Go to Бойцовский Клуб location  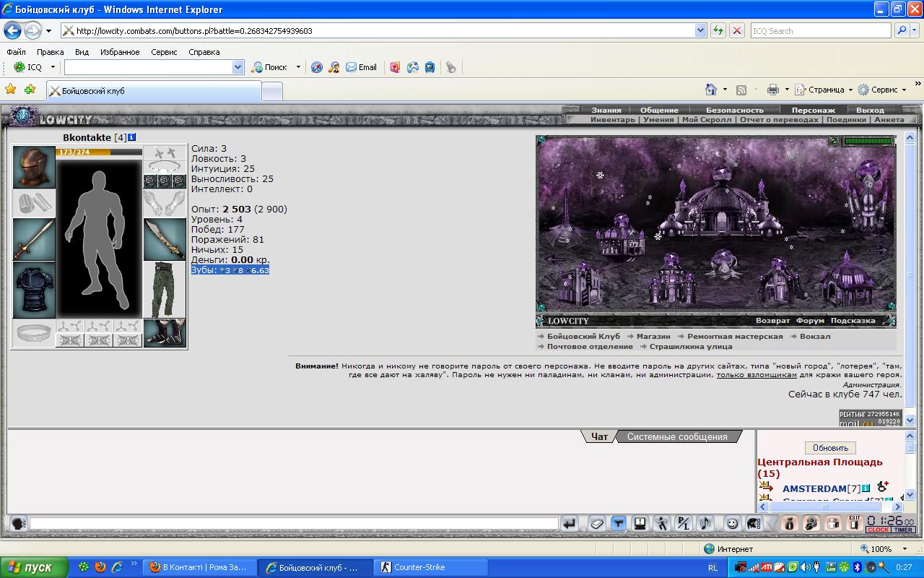tap(583, 337)
